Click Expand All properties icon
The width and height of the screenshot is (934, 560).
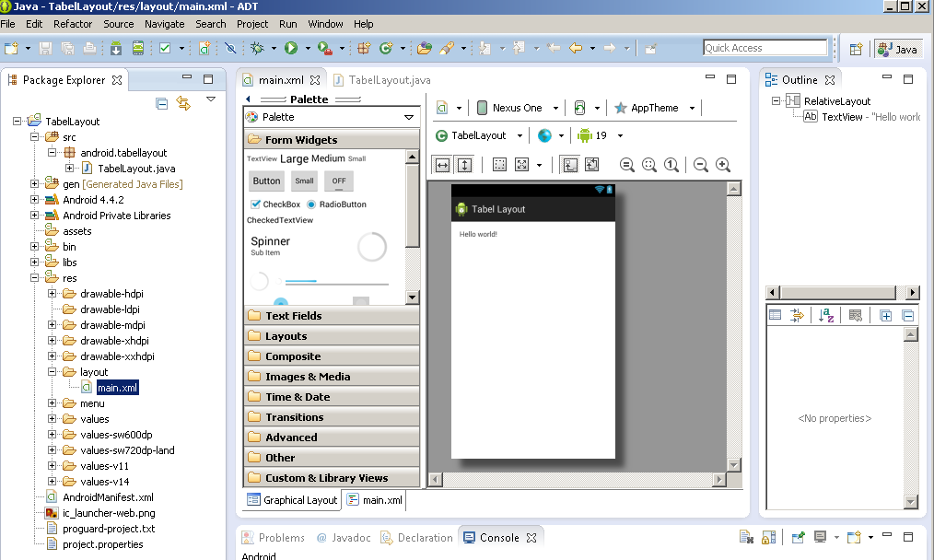tap(886, 315)
